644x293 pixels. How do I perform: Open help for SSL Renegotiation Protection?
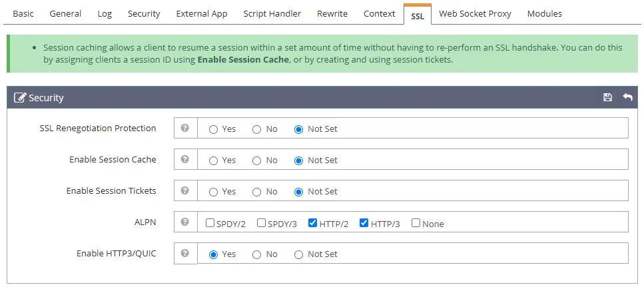185,129
